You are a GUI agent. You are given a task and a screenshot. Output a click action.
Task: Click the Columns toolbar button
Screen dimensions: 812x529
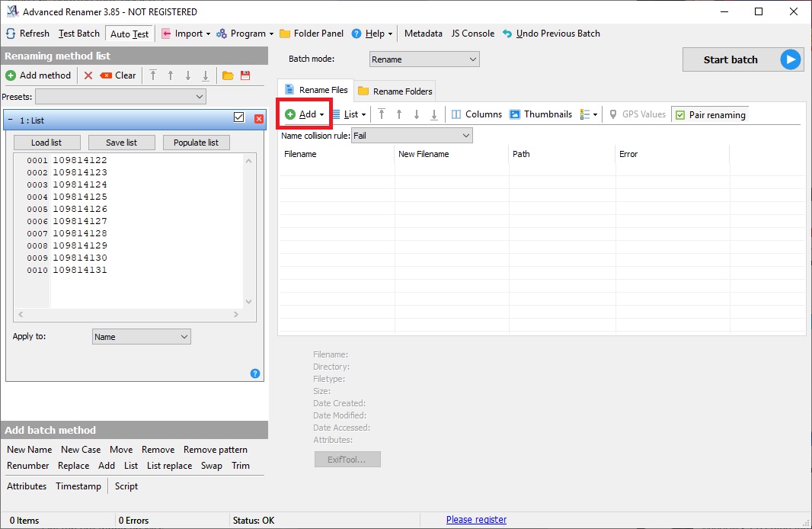(x=476, y=114)
